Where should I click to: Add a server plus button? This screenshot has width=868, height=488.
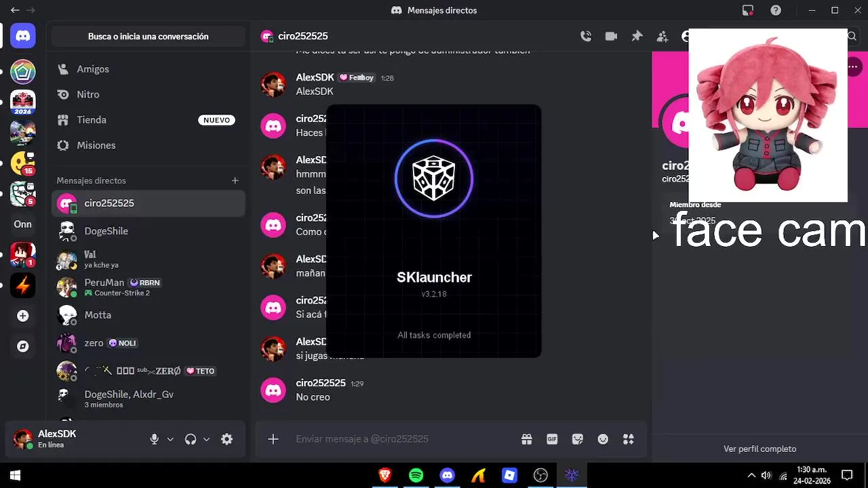pos(23,316)
